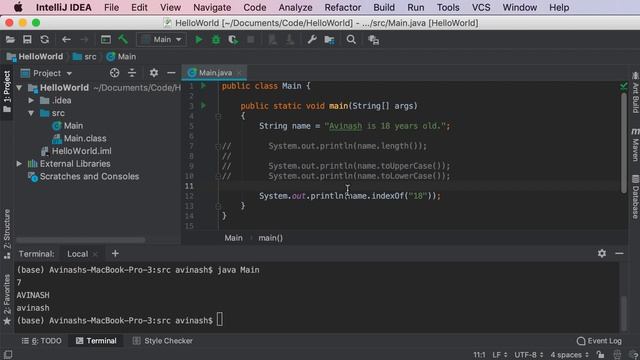Open the Maven side tool window
640x360 pixels.
tap(635, 144)
